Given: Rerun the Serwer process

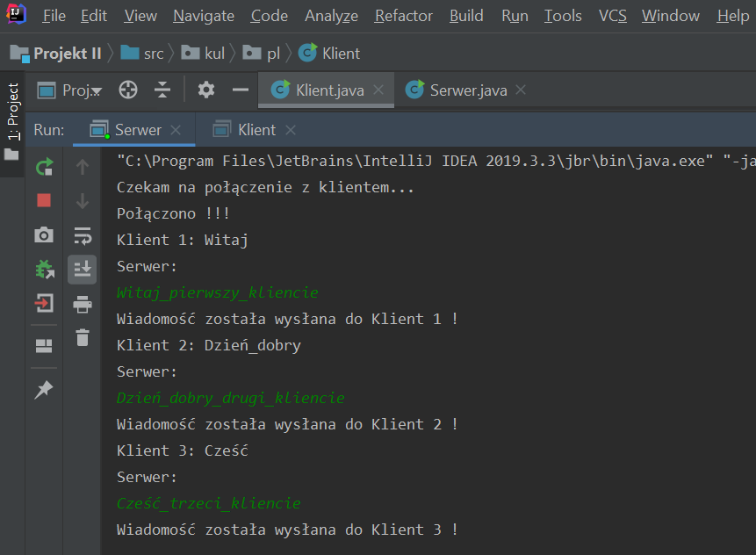Looking at the screenshot, I should [45, 167].
